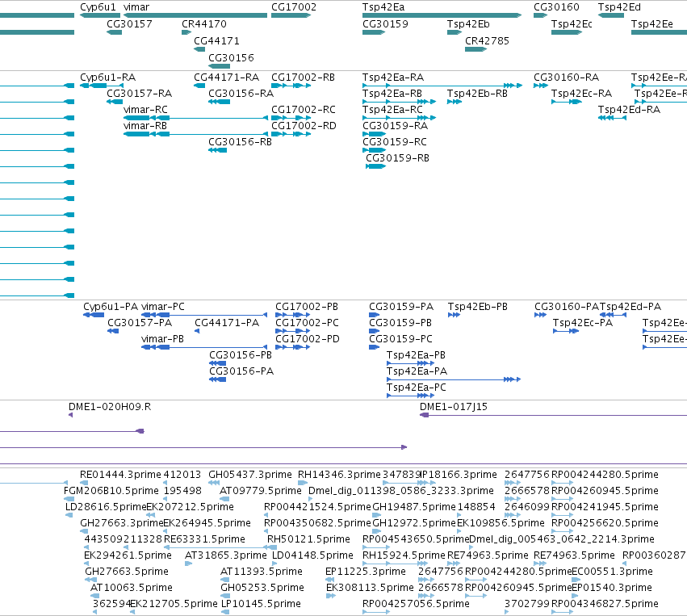Click the AT09779.5prime EST label
The image size is (687, 616).
point(261,491)
